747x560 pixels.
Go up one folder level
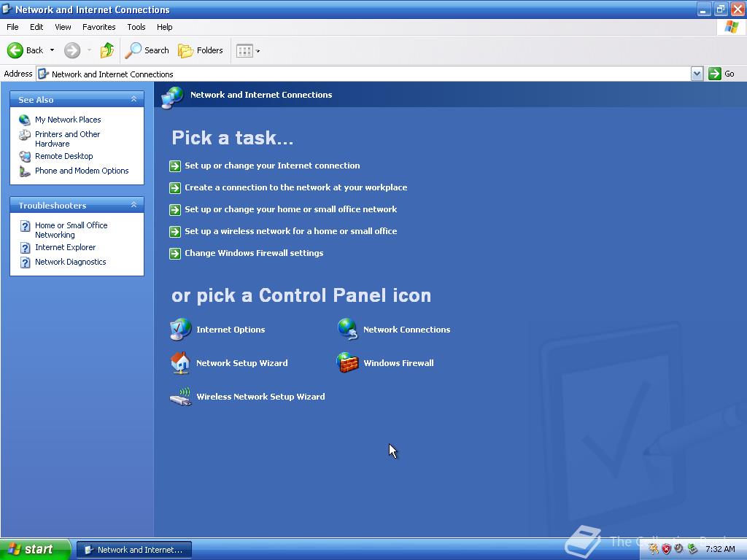pyautogui.click(x=107, y=50)
